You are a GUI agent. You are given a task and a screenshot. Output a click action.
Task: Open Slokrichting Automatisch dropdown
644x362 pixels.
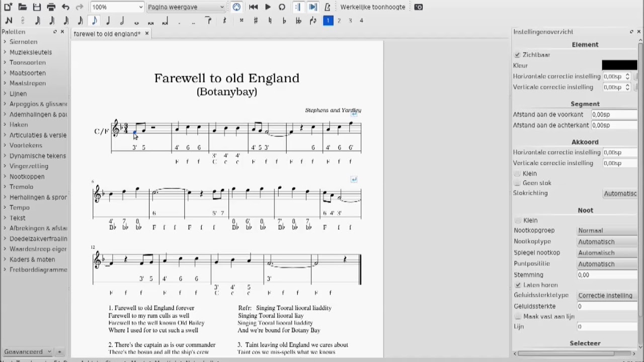coord(620,194)
